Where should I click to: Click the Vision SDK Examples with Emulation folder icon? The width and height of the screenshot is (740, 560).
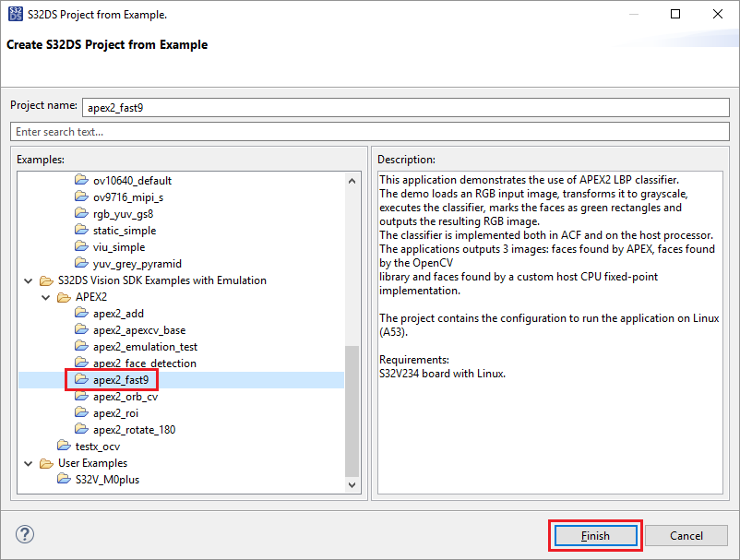pos(46,280)
